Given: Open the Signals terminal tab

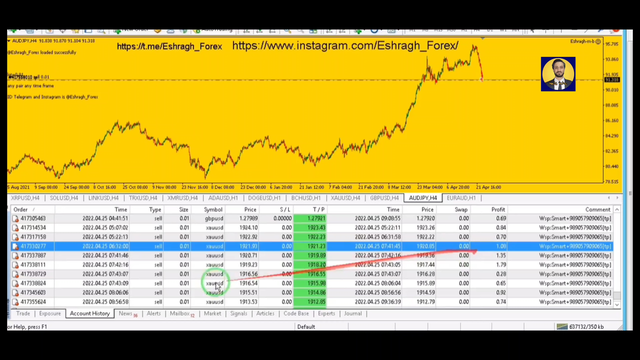Looking at the screenshot, I should click(238, 313).
